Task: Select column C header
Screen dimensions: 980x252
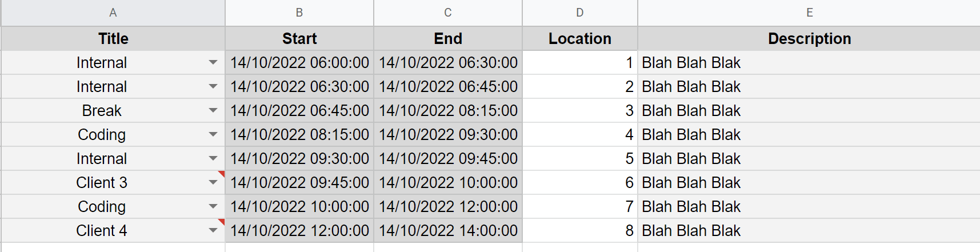Action: point(448,13)
